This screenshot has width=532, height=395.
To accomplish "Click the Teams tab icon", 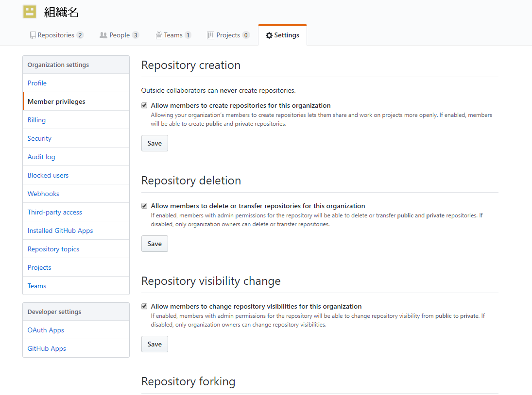I will tap(159, 35).
